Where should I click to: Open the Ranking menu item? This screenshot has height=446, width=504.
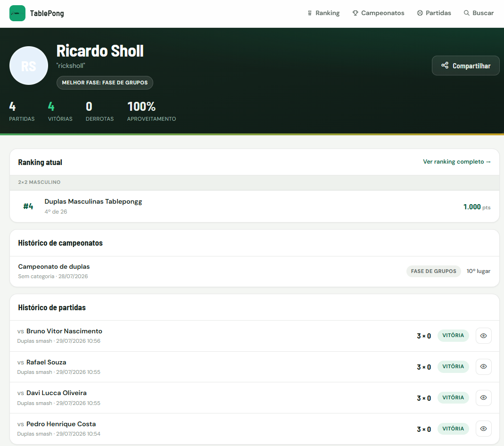point(324,13)
